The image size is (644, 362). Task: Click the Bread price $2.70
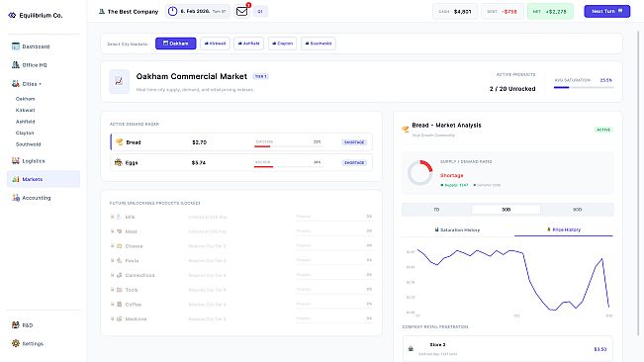[199, 142]
